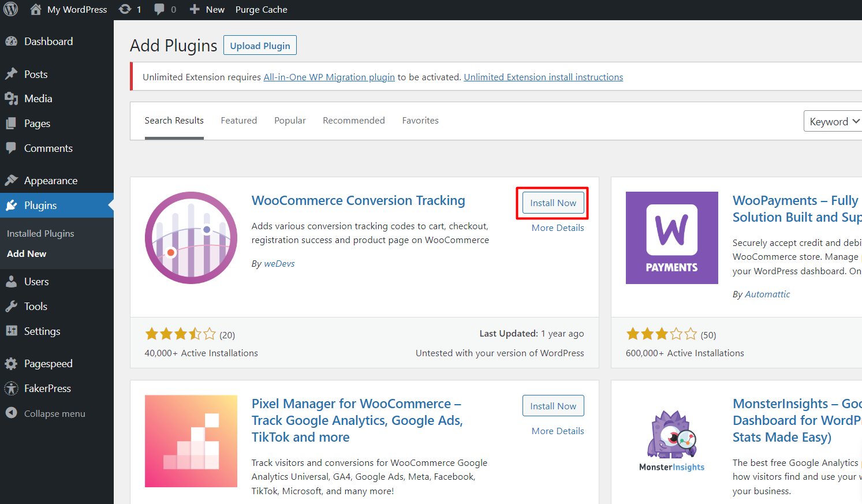Image resolution: width=862 pixels, height=504 pixels.
Task: Click the Collapse menu arrow icon
Action: point(11,413)
